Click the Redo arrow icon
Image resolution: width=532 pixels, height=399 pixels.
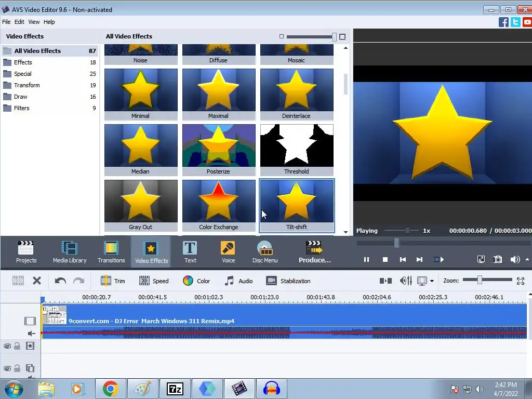tap(79, 281)
